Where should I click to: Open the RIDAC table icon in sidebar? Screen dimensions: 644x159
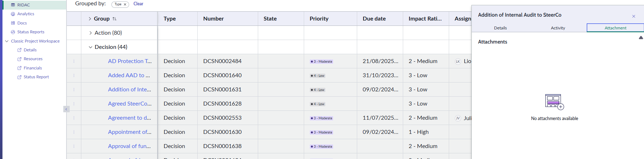coord(13,5)
